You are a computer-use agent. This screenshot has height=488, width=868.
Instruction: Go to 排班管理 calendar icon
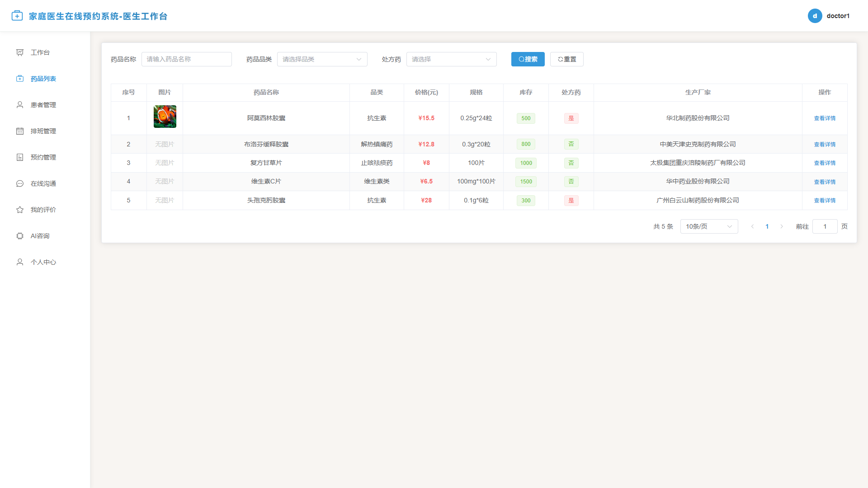coord(20,131)
